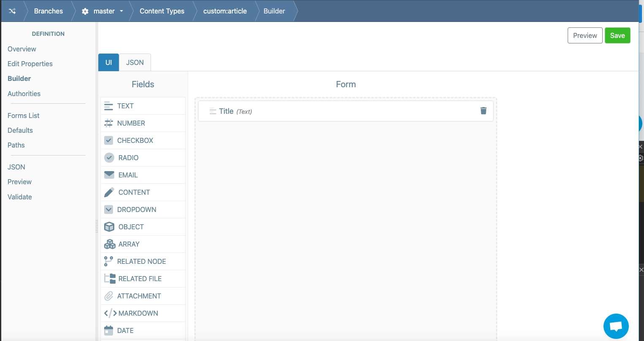Click the green Save button
The height and width of the screenshot is (341, 644).
click(x=617, y=35)
